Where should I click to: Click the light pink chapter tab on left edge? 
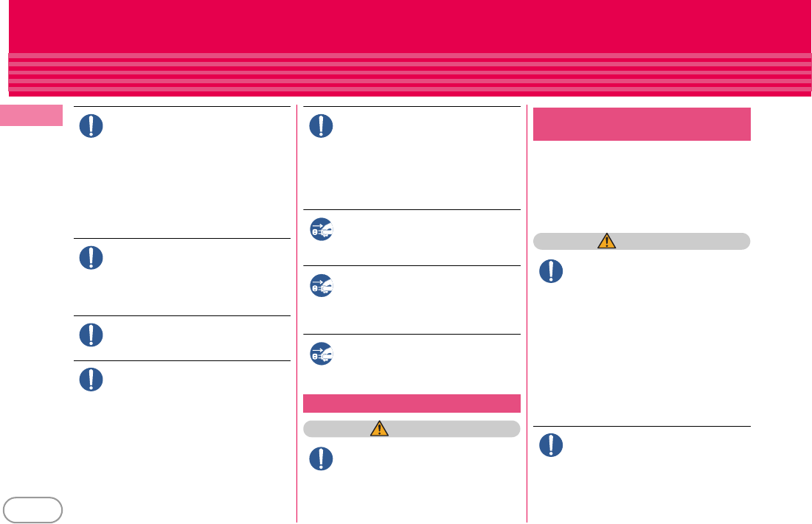pos(31,116)
